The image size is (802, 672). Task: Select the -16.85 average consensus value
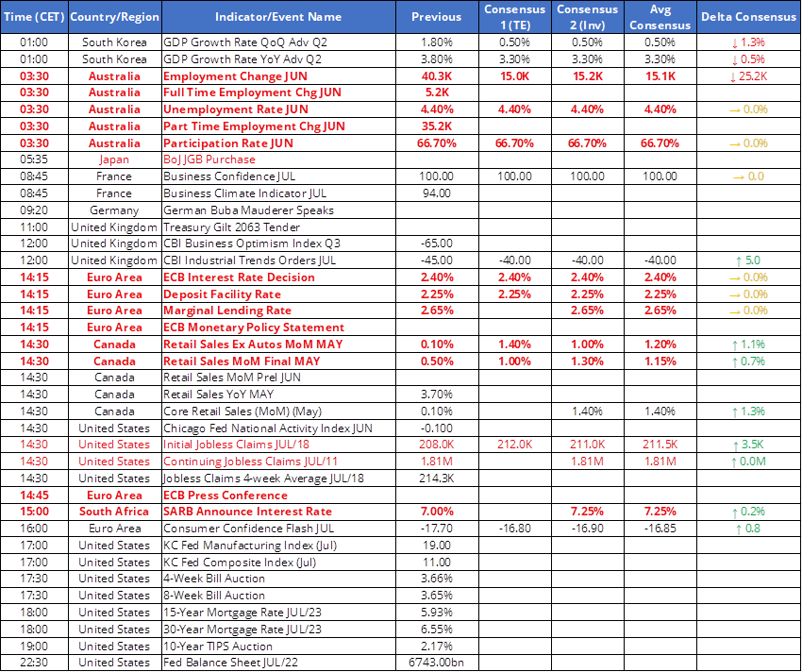pos(660,529)
